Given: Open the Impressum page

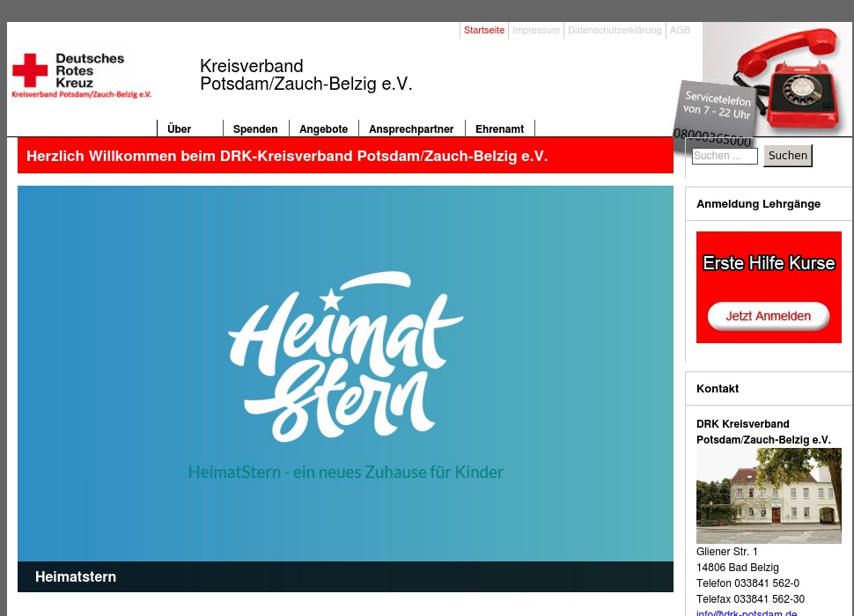Looking at the screenshot, I should click(535, 30).
